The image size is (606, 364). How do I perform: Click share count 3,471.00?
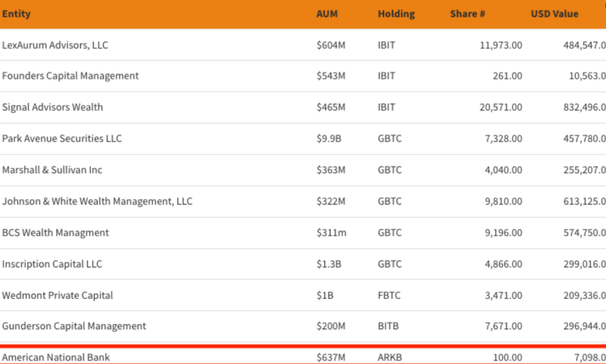click(x=504, y=295)
